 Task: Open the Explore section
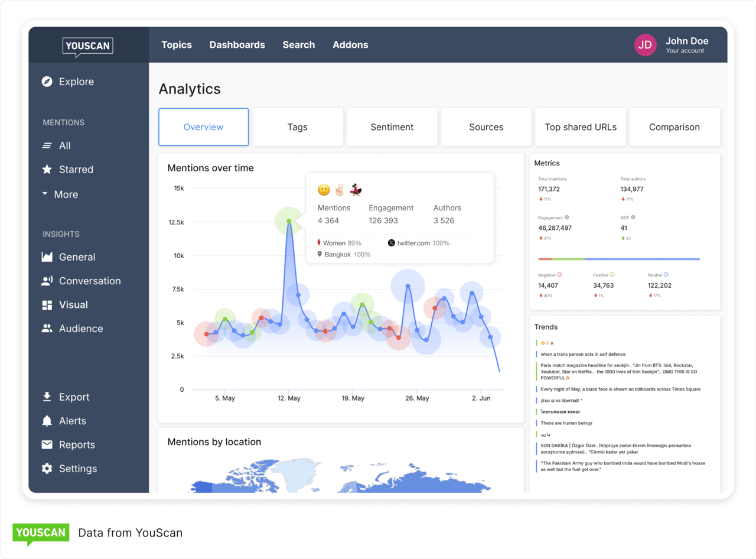click(77, 82)
